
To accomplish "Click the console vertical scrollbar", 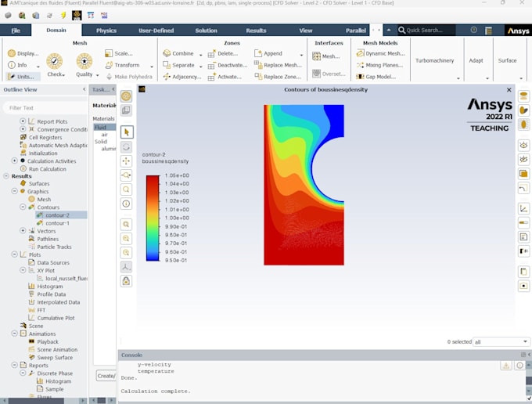I will click(x=529, y=381).
